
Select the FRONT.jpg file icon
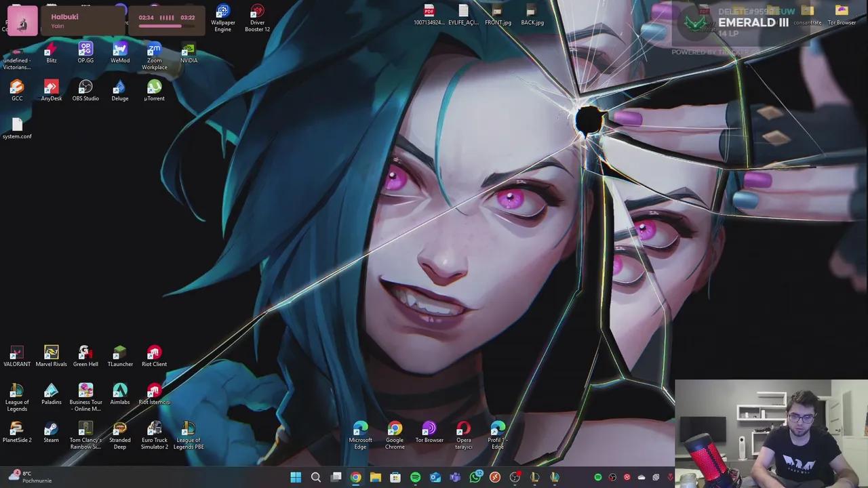pos(498,15)
